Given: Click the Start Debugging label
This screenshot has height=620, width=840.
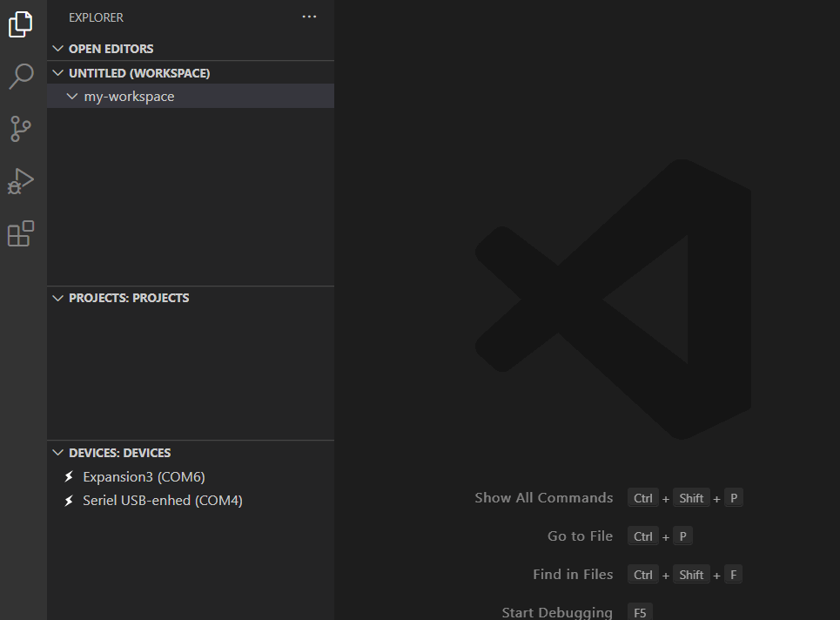Looking at the screenshot, I should click(x=557, y=612).
